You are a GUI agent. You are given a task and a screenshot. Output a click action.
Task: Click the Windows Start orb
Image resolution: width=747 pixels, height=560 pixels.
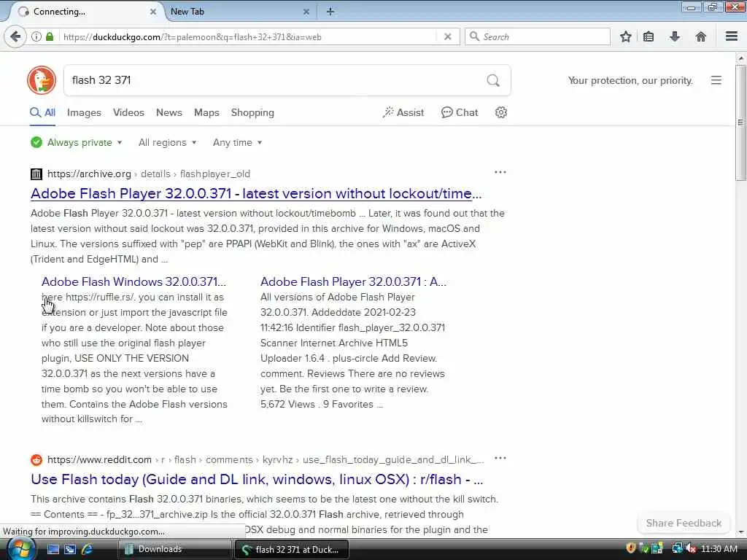pos(20,549)
